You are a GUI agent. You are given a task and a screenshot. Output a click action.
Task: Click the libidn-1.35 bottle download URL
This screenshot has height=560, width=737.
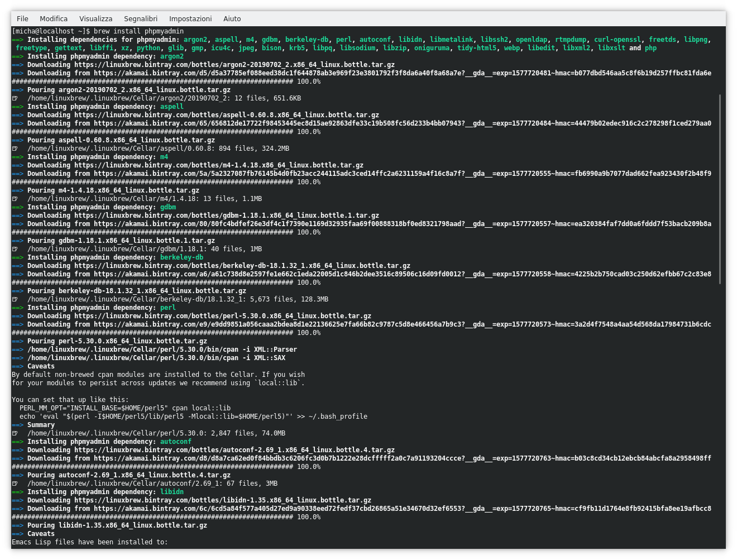[223, 500]
